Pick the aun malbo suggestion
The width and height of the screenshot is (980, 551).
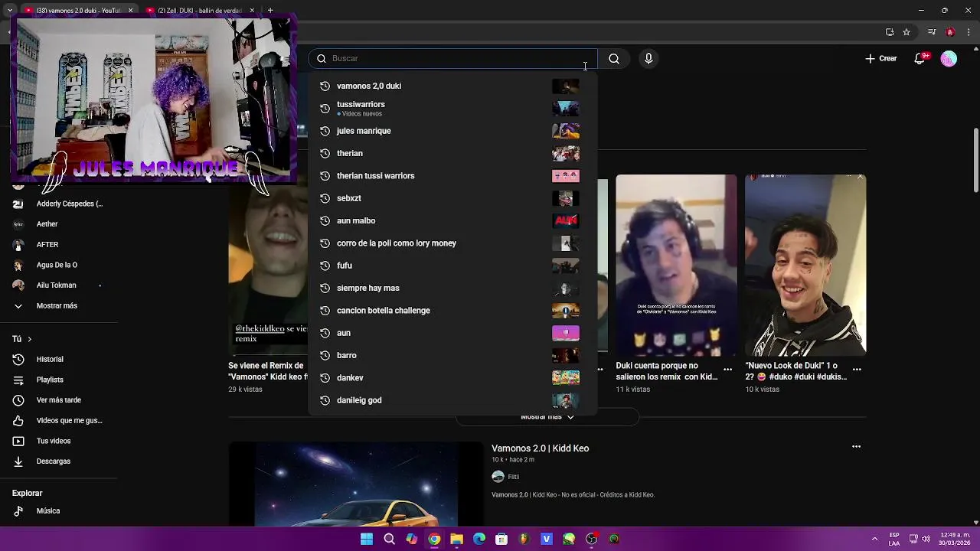pyautogui.click(x=452, y=220)
